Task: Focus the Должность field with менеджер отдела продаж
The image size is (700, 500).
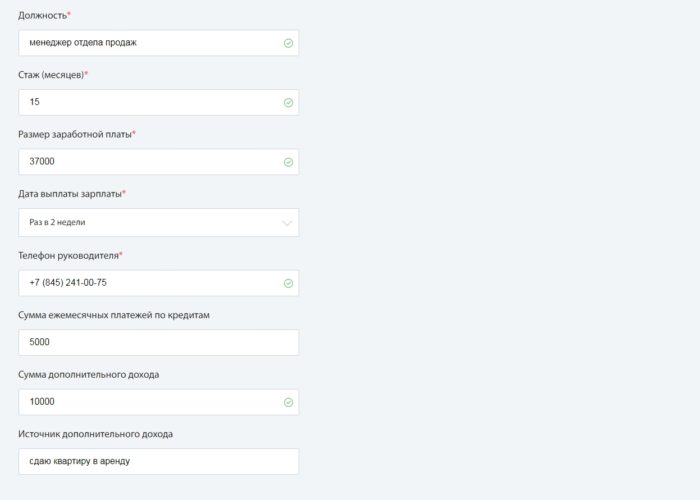Action: point(150,43)
